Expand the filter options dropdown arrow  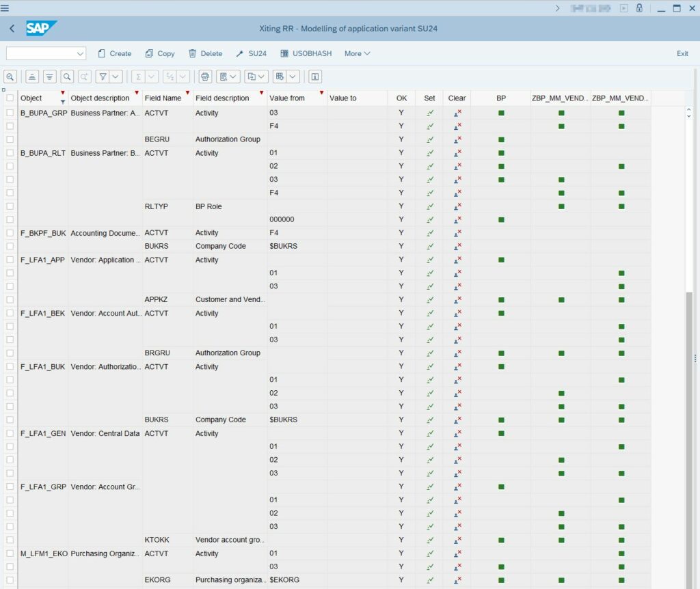[x=116, y=77]
